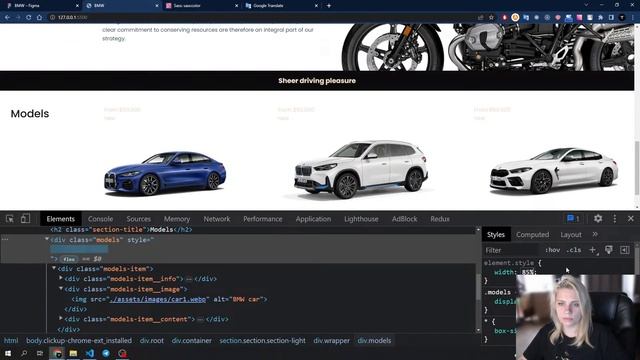Open Windows taskbar search icon
Image resolution: width=640 pixels, height=360 pixels.
(x=24, y=353)
